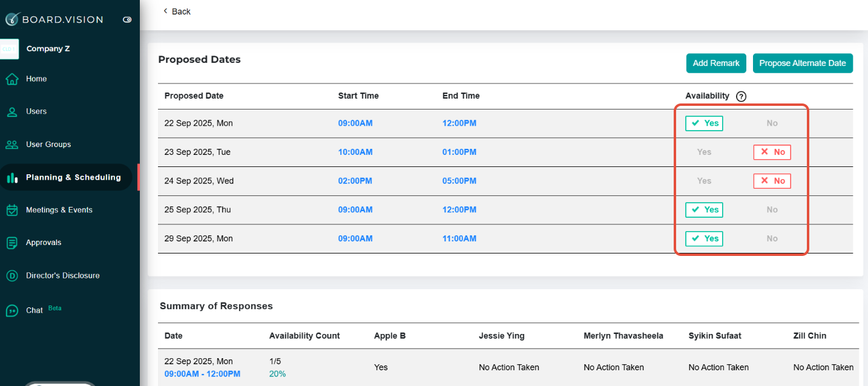Click the Jessie Ying column header

pos(502,336)
